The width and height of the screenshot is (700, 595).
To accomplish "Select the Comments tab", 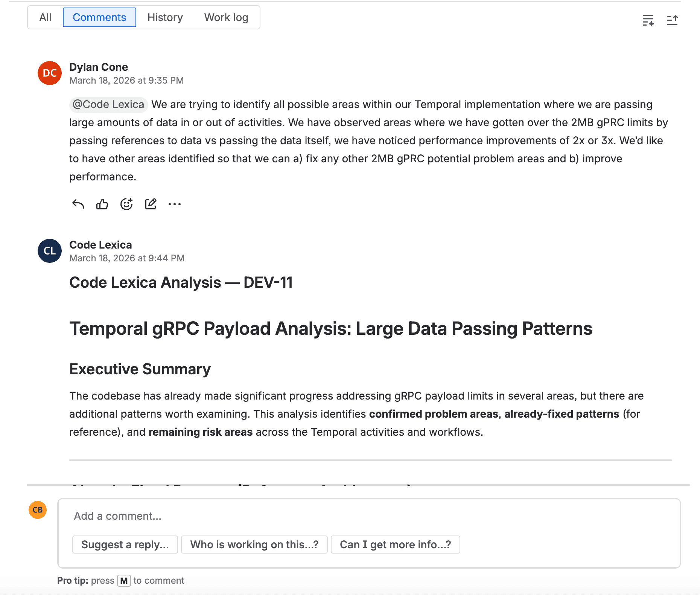I will (99, 17).
